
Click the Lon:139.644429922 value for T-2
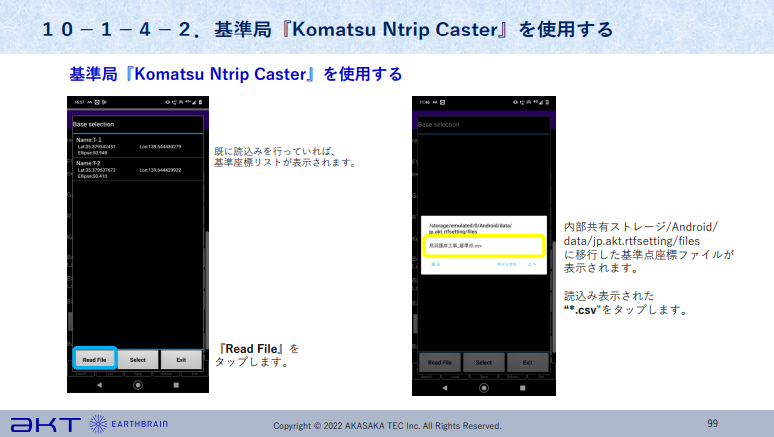click(160, 170)
